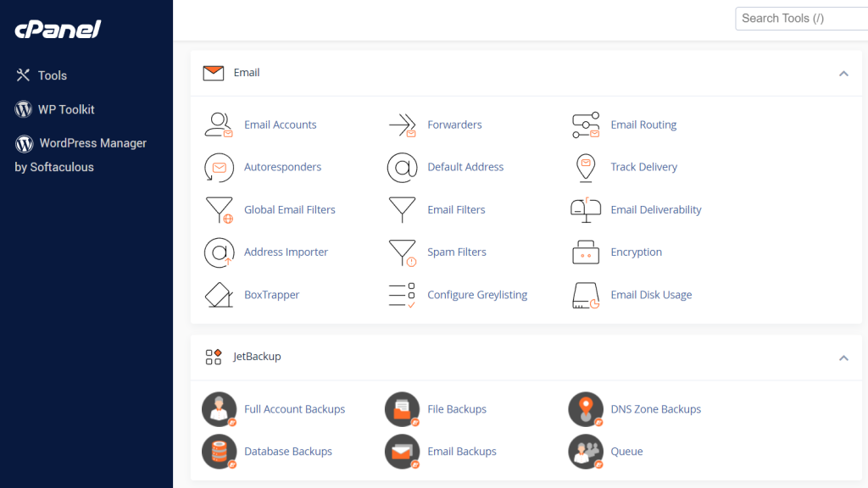Open the Autoresponders link

[282, 167]
